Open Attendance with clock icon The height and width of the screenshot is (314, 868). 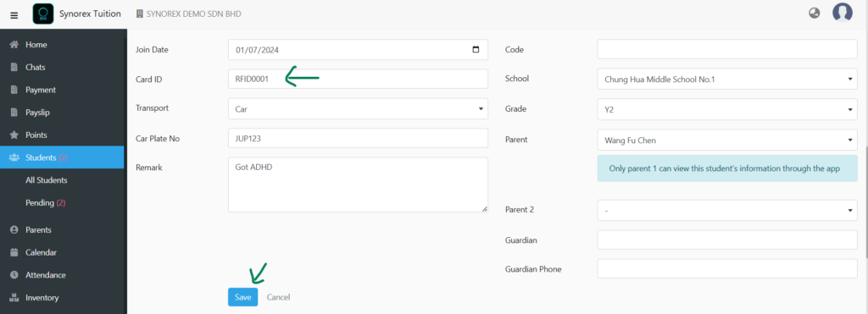click(x=14, y=275)
